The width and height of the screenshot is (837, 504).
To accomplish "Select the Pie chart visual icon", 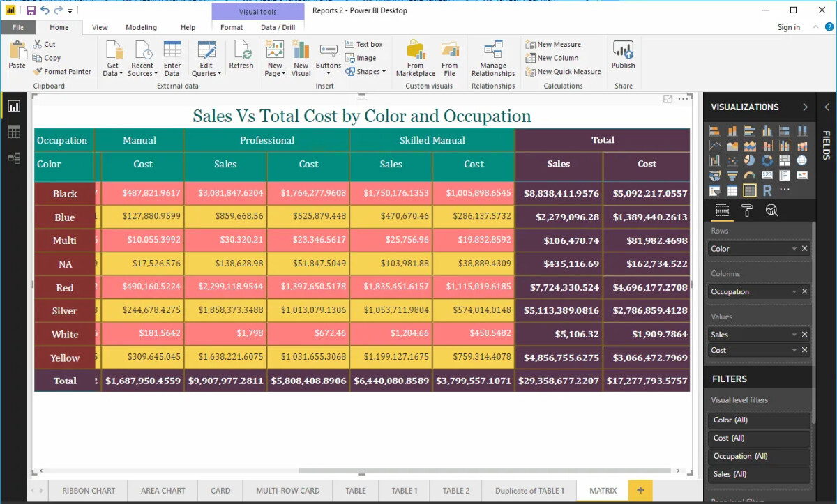I will point(750,160).
